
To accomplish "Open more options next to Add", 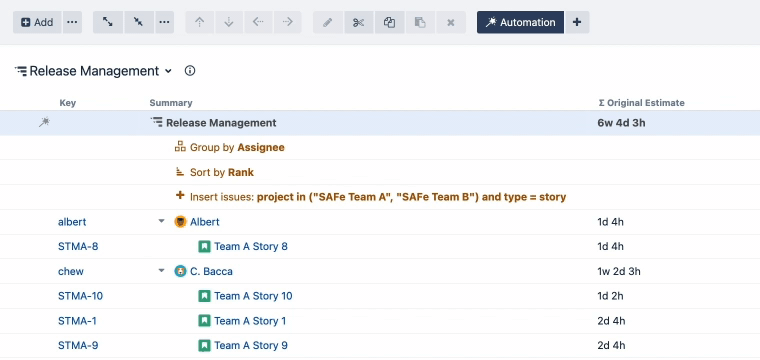I will (72, 22).
